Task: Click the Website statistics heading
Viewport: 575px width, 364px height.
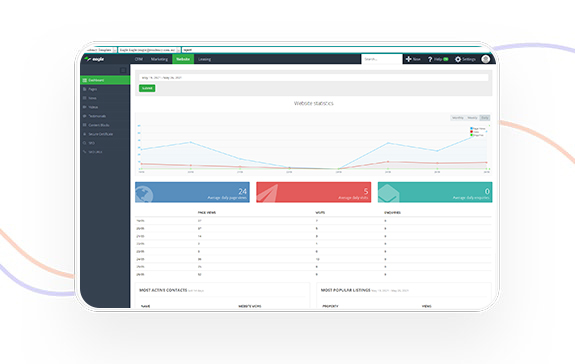Action: pos(314,103)
